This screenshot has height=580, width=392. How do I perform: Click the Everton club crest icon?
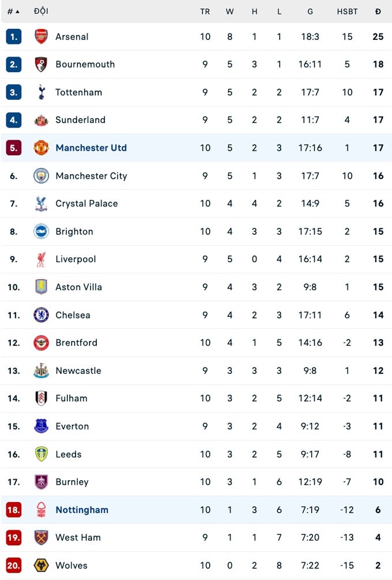pos(42,426)
